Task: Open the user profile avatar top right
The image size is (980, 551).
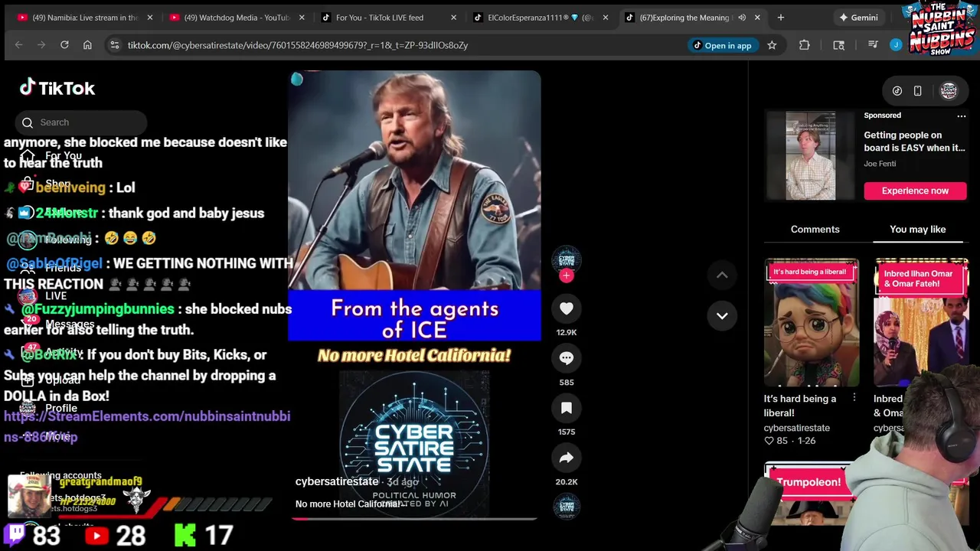Action: point(949,91)
